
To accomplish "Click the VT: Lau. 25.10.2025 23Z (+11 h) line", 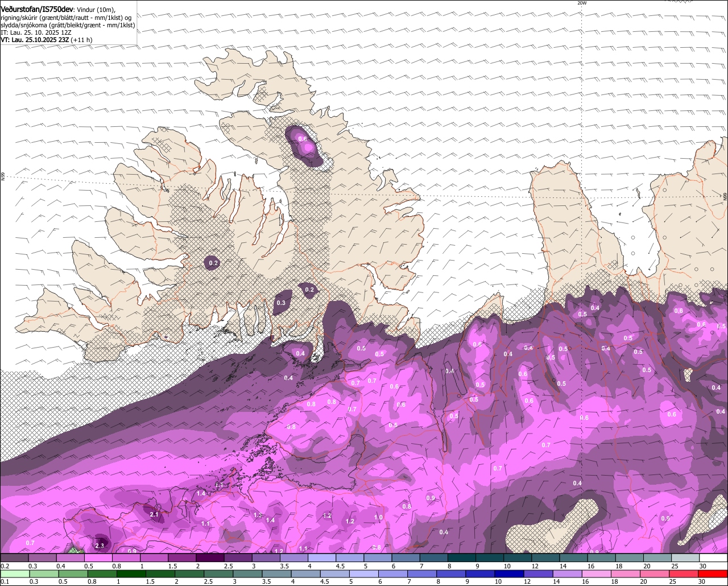I will point(47,40).
